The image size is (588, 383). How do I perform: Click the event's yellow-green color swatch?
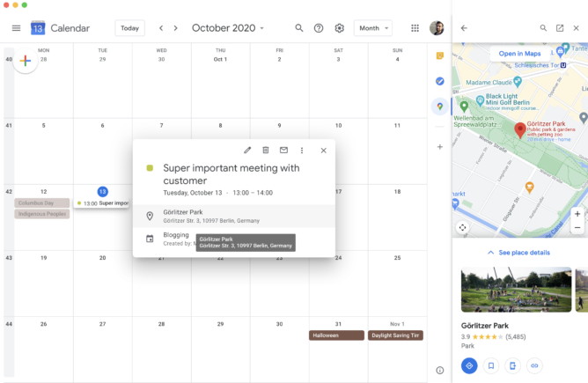(x=150, y=168)
